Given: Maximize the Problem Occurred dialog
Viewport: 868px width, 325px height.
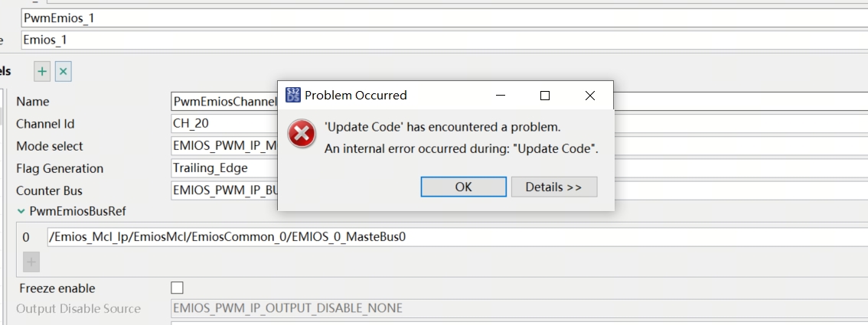Looking at the screenshot, I should point(545,96).
